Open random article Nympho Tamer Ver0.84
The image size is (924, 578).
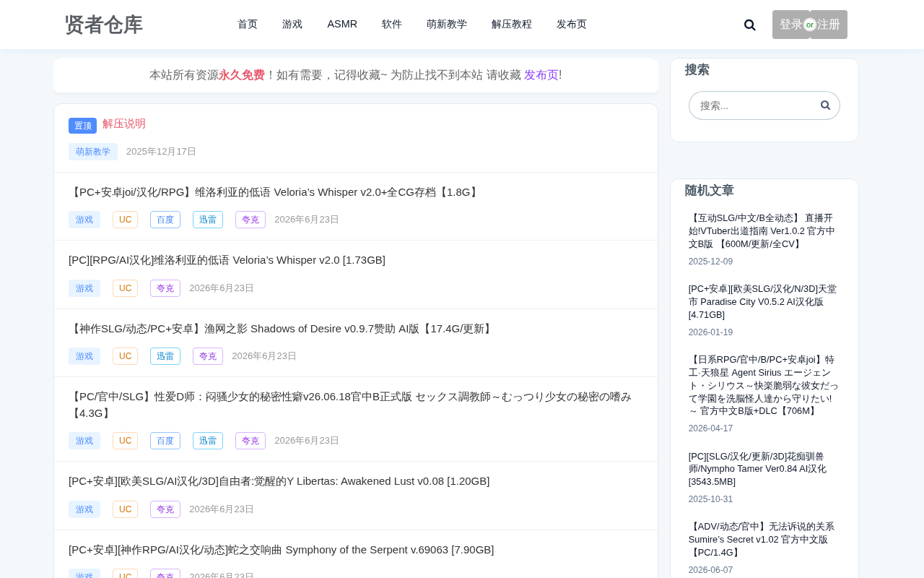(758, 469)
